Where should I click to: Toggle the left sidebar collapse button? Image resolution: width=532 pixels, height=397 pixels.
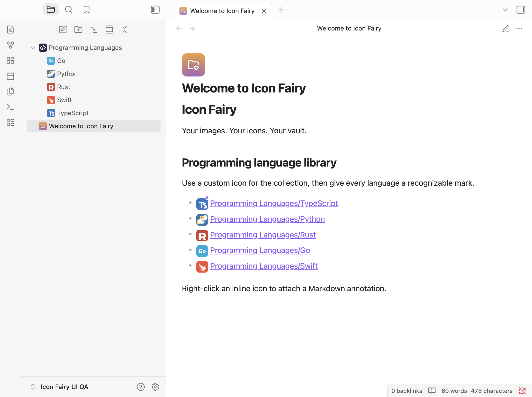pos(155,10)
